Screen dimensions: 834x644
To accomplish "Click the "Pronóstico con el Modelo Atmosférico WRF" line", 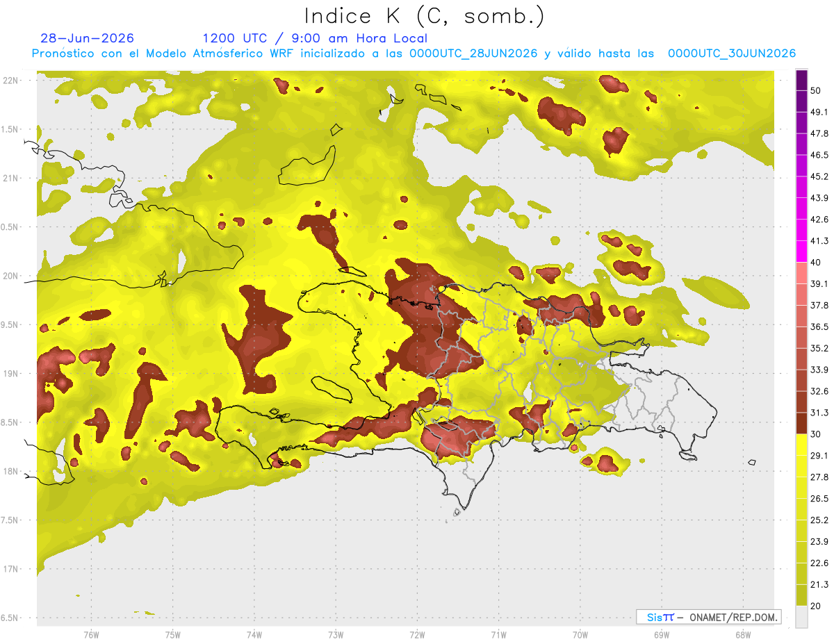I will click(414, 53).
